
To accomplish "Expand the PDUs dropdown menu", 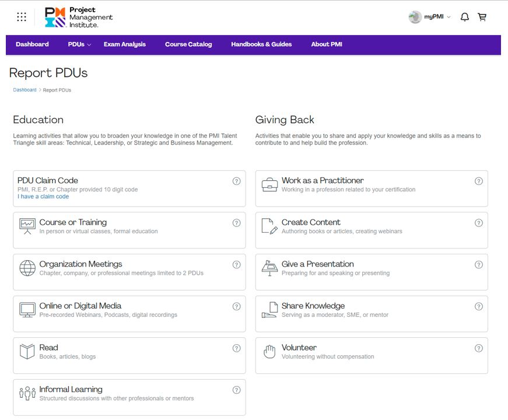I will [x=79, y=44].
